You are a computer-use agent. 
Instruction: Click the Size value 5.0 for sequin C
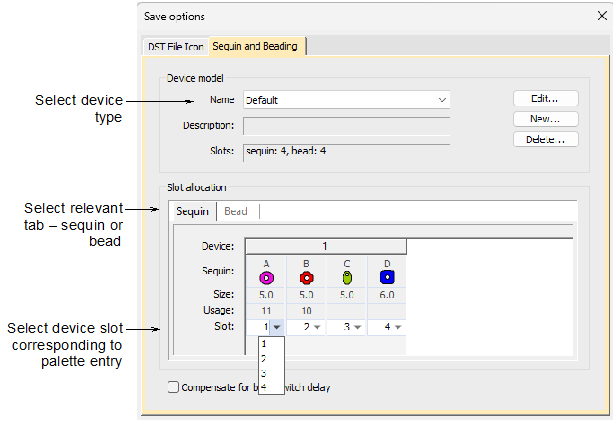tap(347, 295)
